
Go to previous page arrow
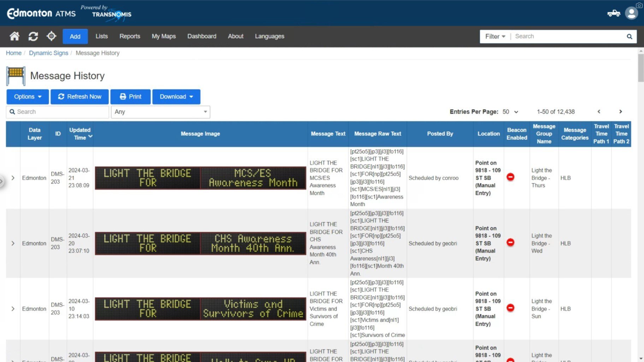point(599,111)
